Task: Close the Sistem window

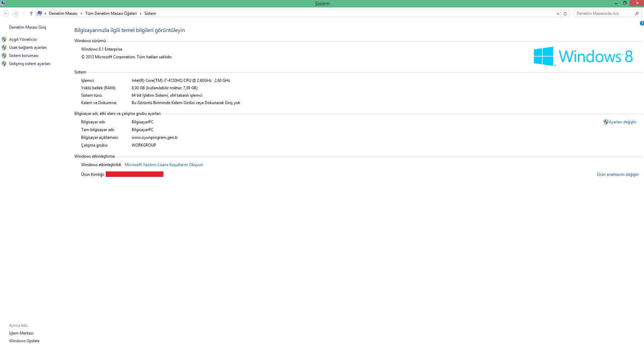Action: (x=637, y=3)
